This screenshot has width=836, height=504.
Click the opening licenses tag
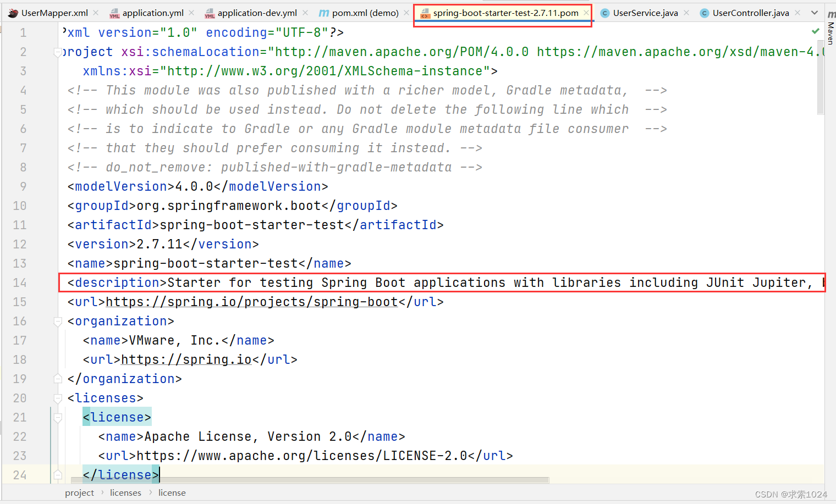pos(106,398)
